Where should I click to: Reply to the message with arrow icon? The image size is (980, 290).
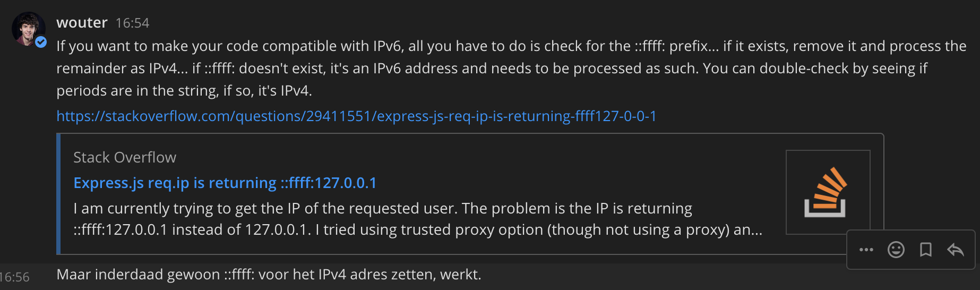pos(955,250)
